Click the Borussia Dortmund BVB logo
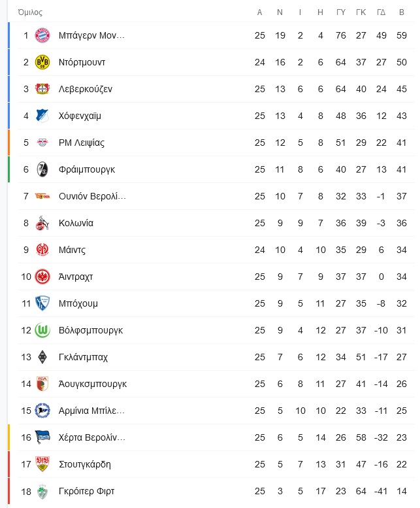Viewport: 420px width, 508px height. [42, 62]
